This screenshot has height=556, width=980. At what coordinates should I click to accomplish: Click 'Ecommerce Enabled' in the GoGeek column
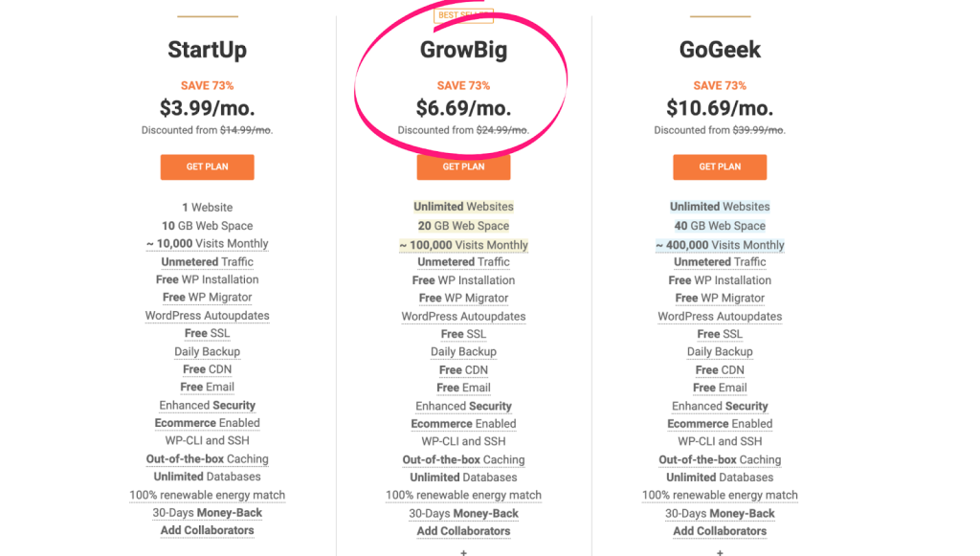(720, 424)
